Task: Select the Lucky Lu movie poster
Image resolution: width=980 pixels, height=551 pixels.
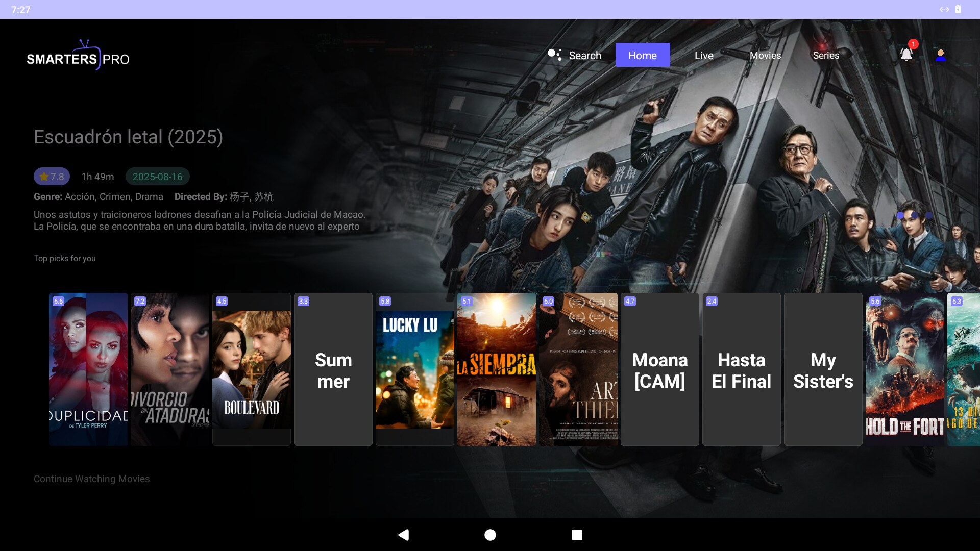Action: tap(415, 369)
